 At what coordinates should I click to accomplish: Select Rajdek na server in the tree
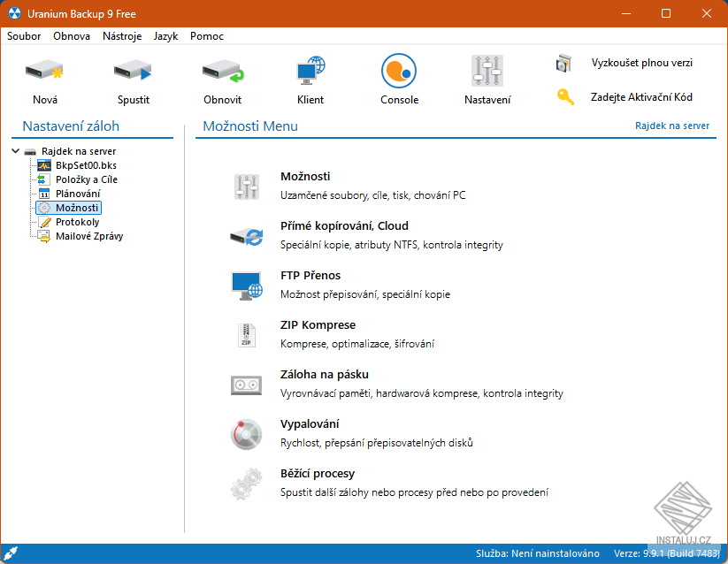(x=79, y=151)
